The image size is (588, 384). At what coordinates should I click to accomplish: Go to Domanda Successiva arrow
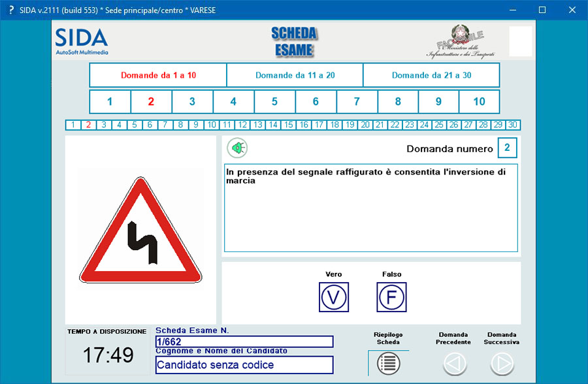click(x=502, y=363)
